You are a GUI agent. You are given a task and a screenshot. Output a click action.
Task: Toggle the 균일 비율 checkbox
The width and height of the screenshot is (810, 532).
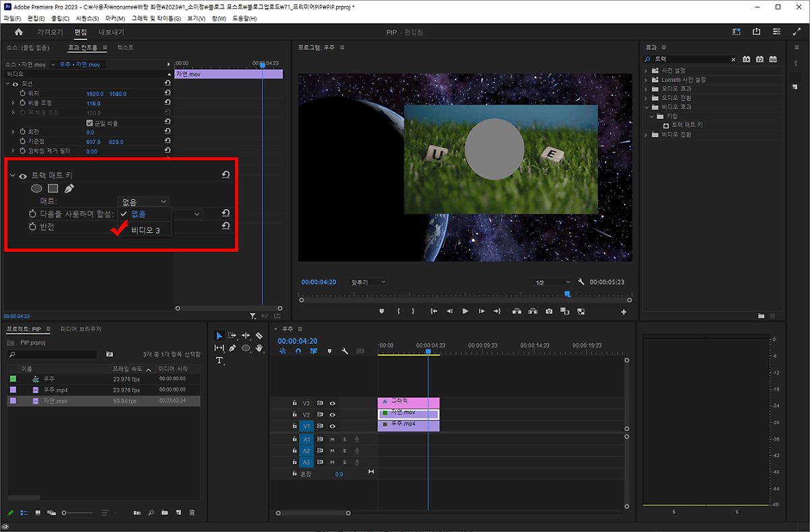(x=90, y=123)
